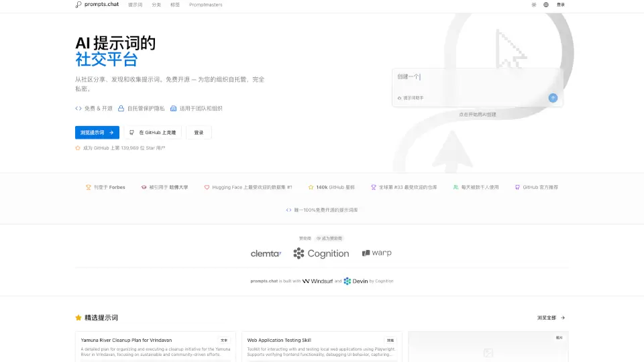This screenshot has width=644, height=362.
Task: Click the Cognition sponsor logo
Action: 321,253
